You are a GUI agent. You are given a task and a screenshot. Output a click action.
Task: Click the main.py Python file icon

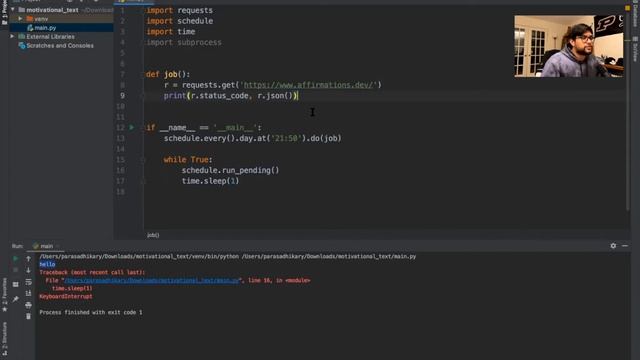pyautogui.click(x=30, y=28)
